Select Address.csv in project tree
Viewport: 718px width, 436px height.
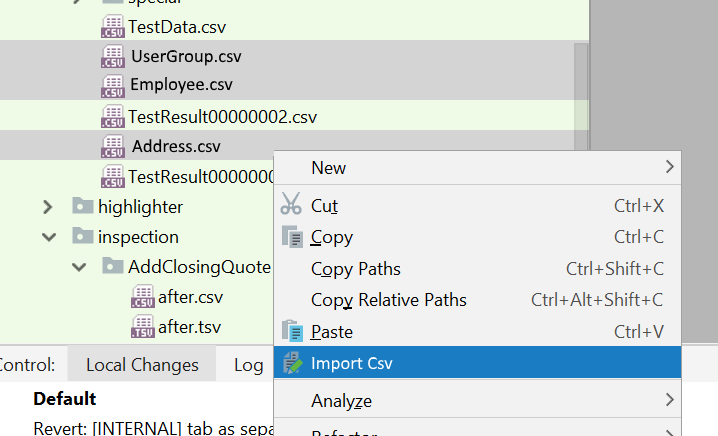pos(176,146)
